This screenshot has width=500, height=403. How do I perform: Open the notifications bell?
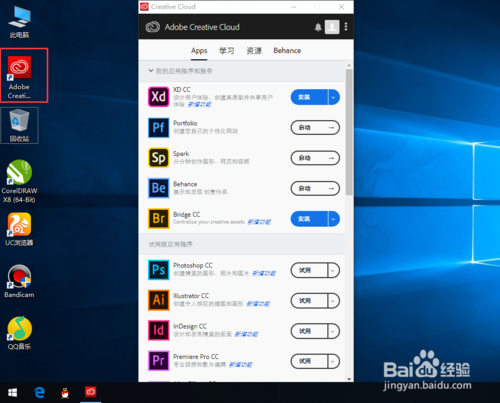pyautogui.click(x=318, y=27)
